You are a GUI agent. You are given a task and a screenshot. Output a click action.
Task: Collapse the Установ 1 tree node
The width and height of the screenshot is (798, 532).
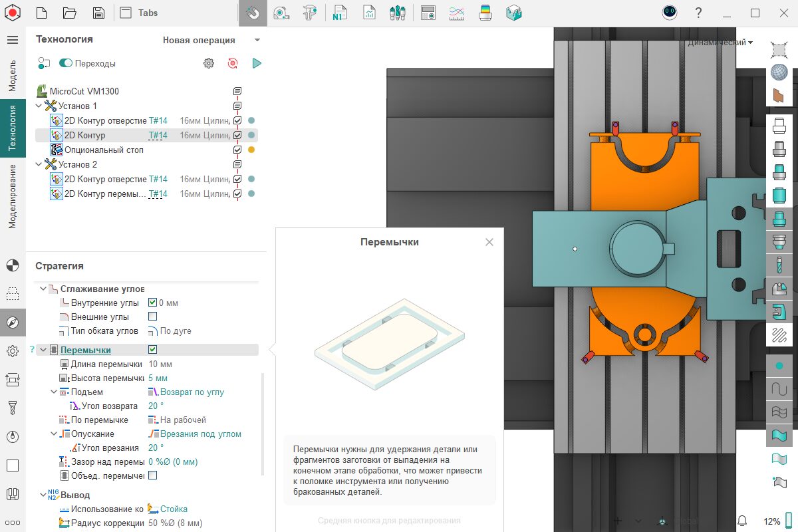tap(39, 106)
